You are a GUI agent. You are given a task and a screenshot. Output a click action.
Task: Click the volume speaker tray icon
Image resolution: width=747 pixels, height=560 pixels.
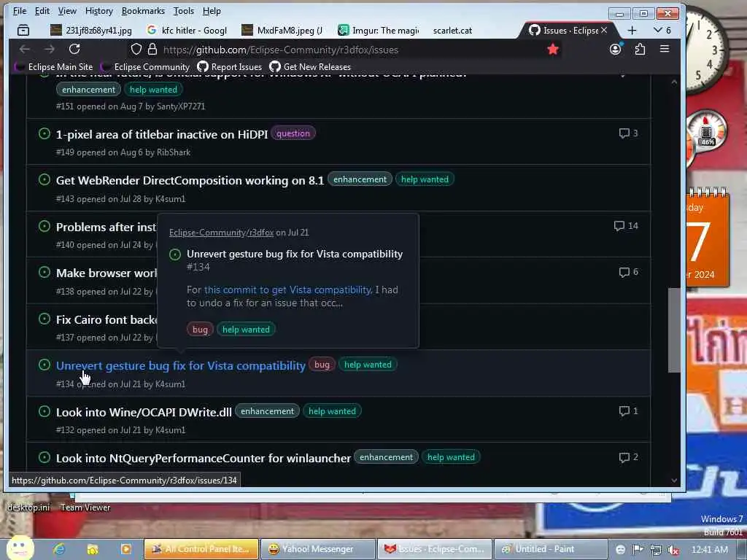(x=673, y=550)
